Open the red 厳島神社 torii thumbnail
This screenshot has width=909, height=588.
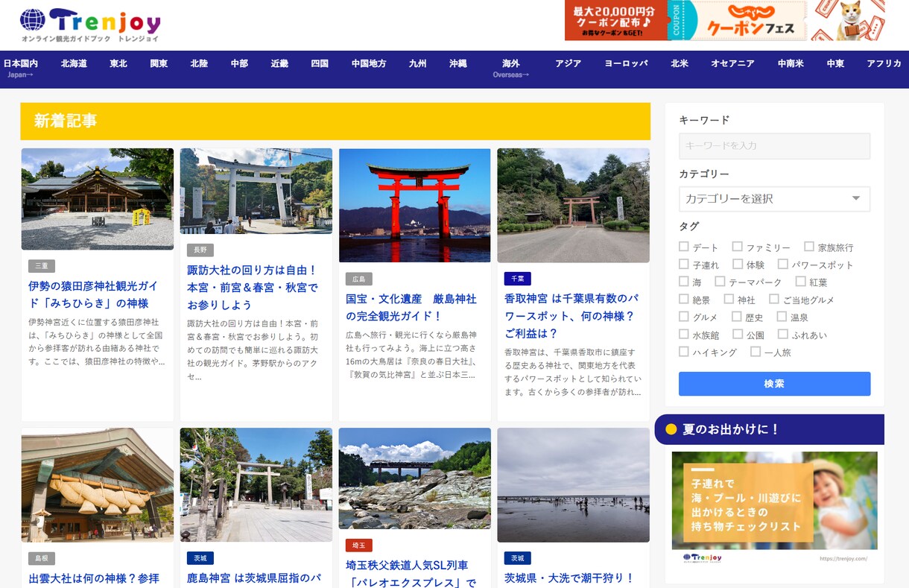pos(415,205)
